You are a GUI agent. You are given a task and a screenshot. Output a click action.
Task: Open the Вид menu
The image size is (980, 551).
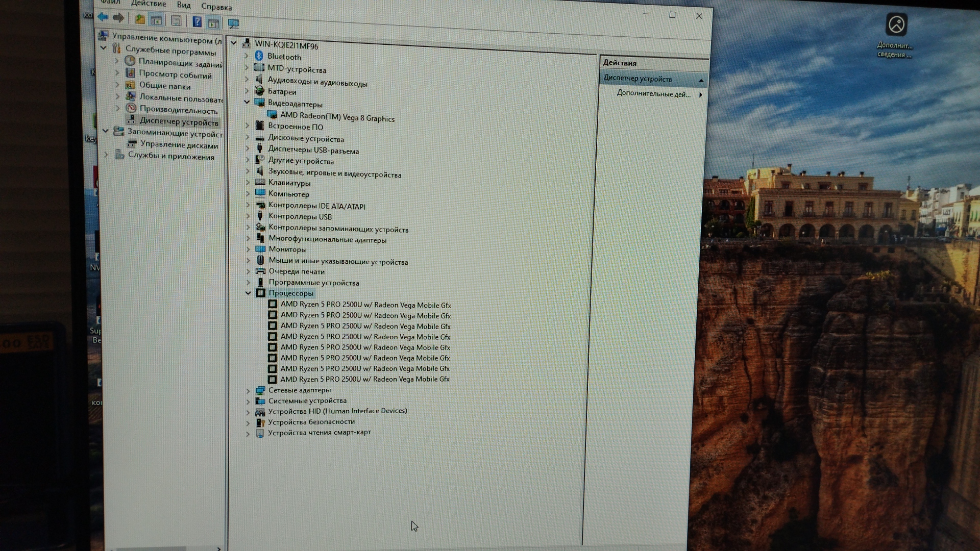pos(183,5)
